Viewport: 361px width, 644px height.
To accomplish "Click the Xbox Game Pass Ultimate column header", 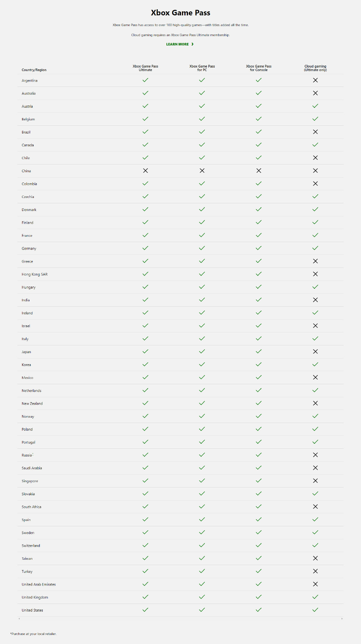I will pos(145,68).
